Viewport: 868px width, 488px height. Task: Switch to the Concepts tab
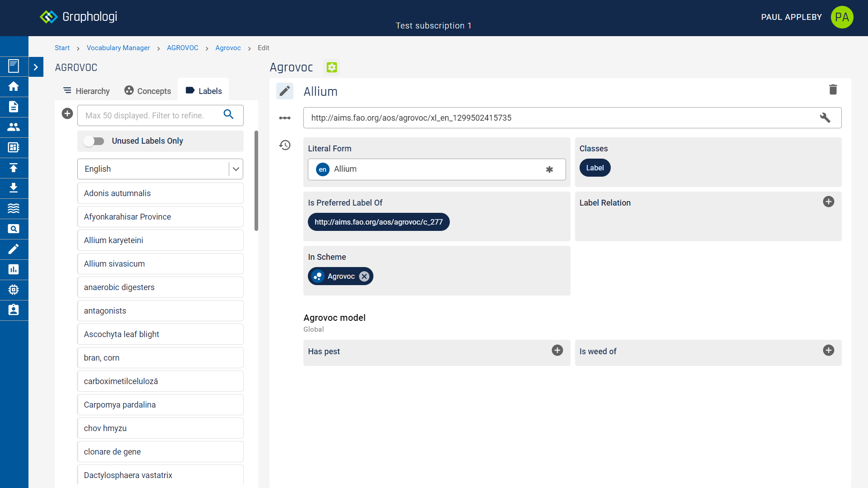tap(148, 91)
